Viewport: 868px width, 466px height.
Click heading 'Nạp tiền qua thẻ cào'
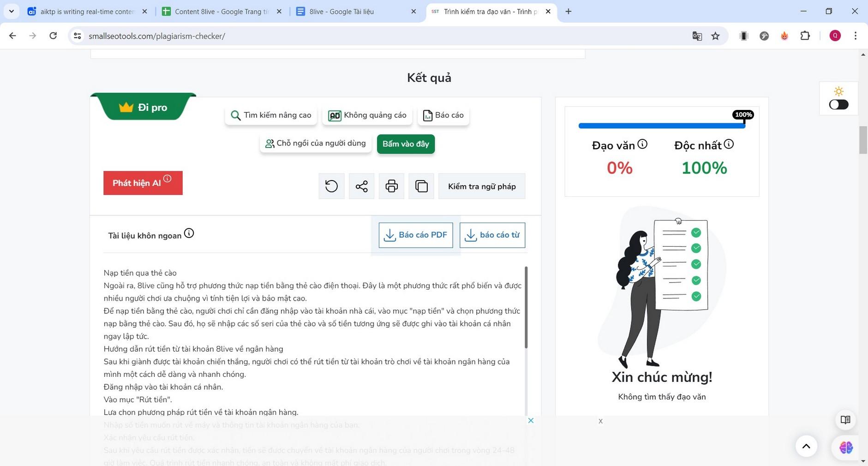click(140, 273)
